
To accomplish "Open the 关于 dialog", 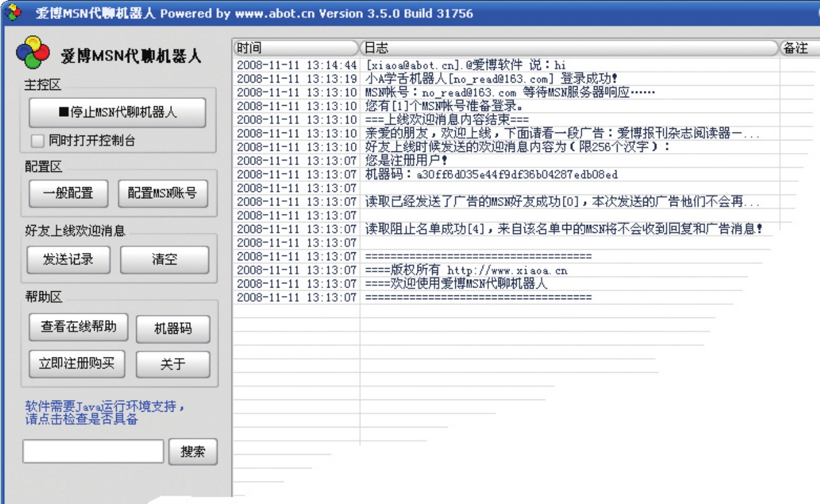I will [173, 364].
